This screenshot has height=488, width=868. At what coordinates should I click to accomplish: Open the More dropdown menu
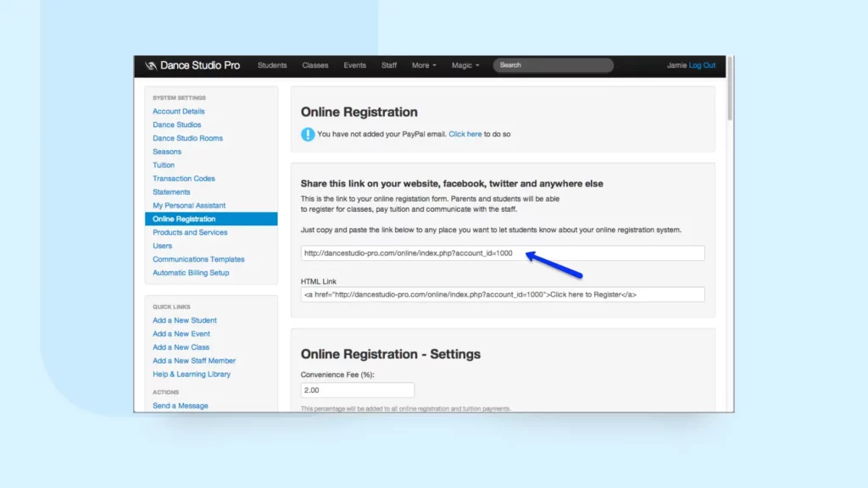coord(424,65)
